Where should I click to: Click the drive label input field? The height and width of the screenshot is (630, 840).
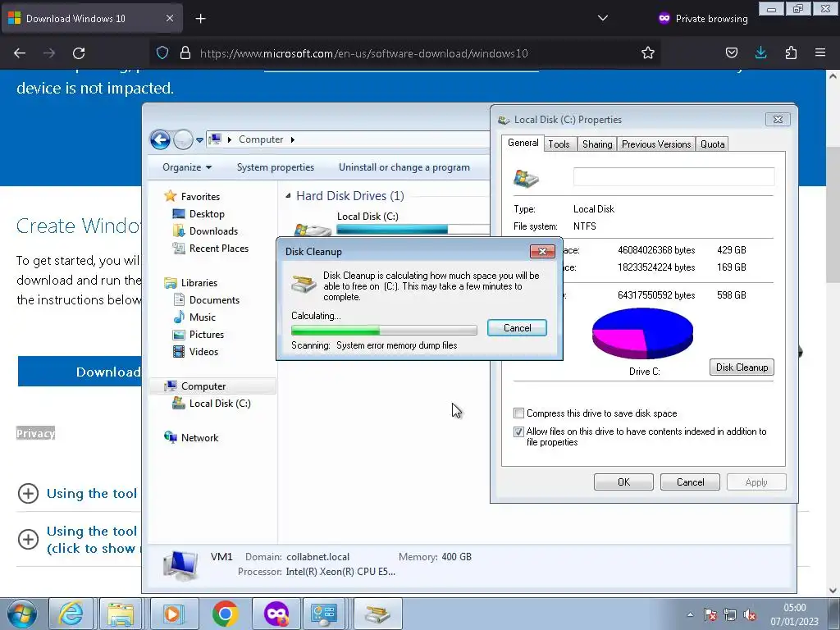(673, 177)
